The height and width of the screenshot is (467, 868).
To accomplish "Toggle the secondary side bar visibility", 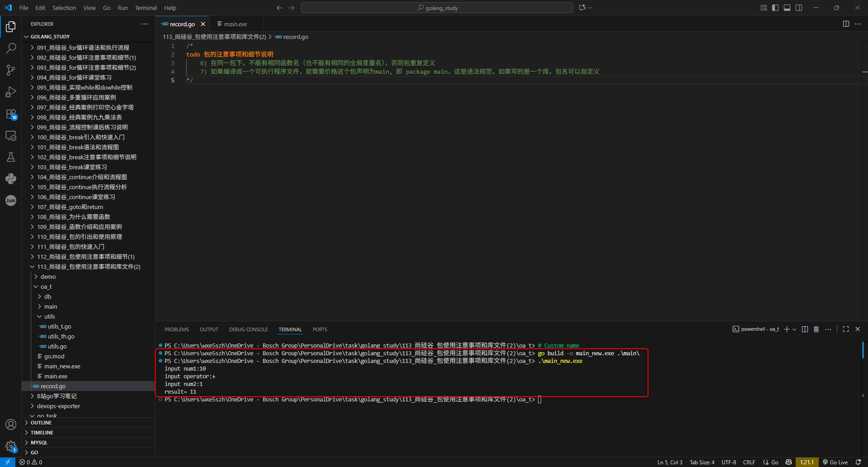I will (x=799, y=8).
